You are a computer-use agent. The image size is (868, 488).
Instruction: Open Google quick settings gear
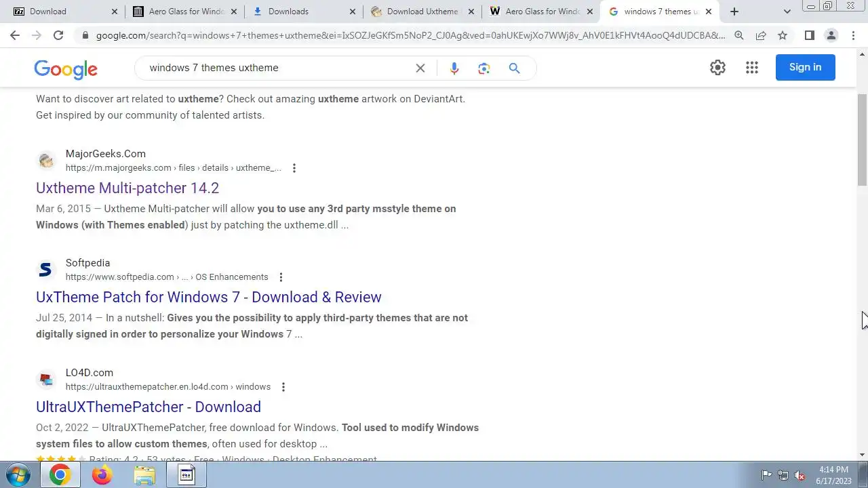(x=717, y=67)
